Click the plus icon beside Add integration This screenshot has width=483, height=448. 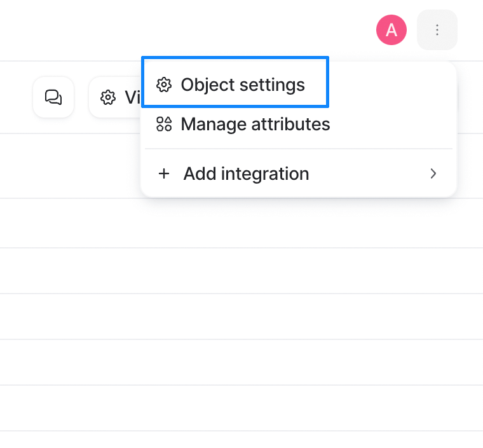[x=164, y=173]
